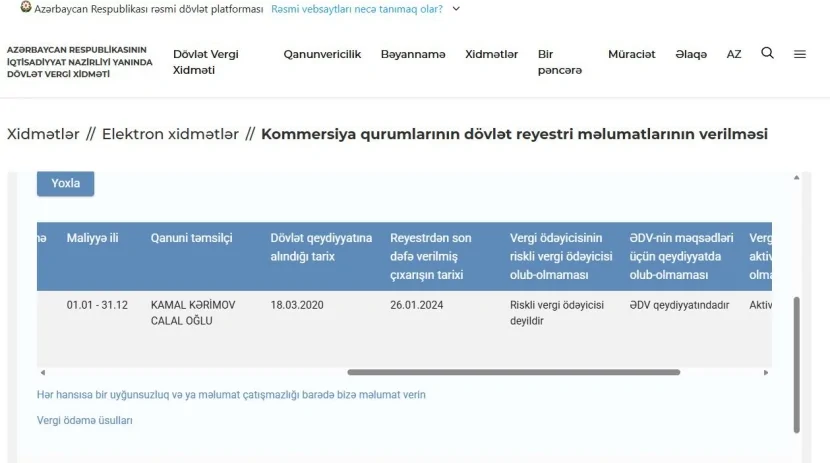Click the Yoxla button
The image size is (830, 463).
(x=65, y=183)
